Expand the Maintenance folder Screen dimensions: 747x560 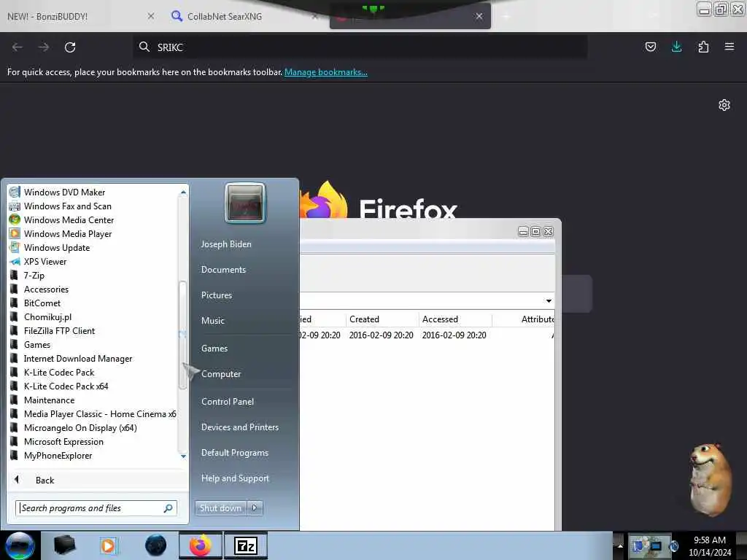click(x=49, y=400)
